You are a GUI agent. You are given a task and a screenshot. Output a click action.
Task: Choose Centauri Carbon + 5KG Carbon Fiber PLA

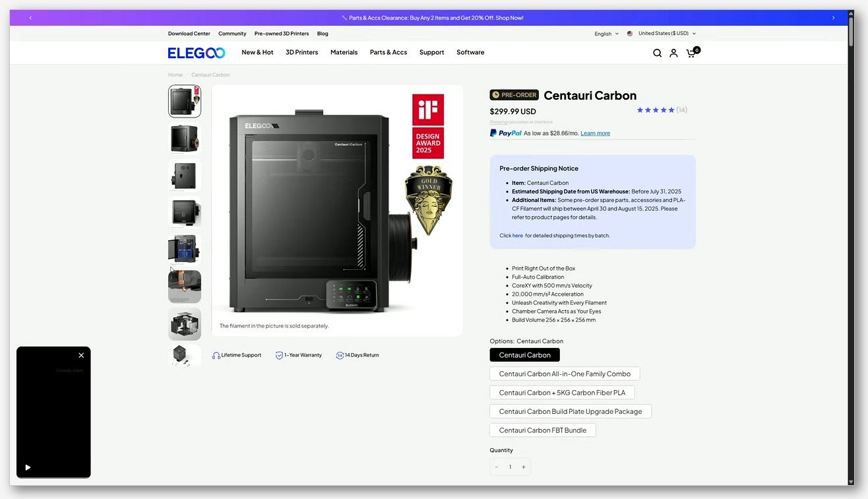point(562,393)
